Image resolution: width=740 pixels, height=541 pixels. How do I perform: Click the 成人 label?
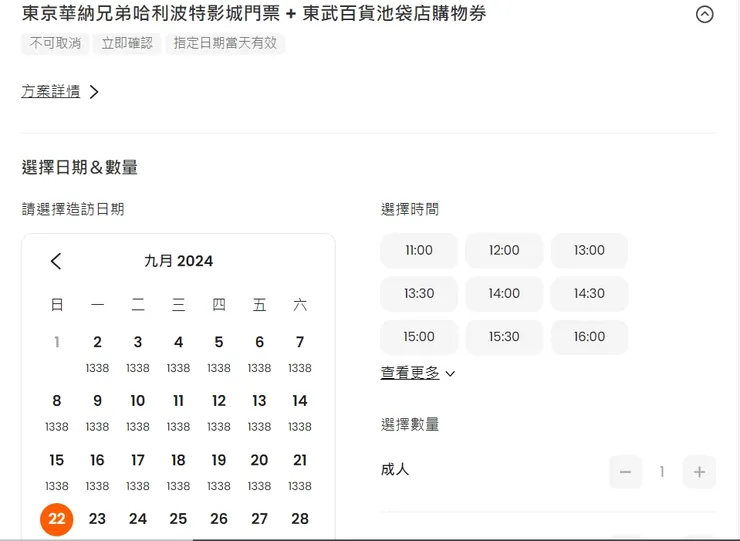[395, 469]
